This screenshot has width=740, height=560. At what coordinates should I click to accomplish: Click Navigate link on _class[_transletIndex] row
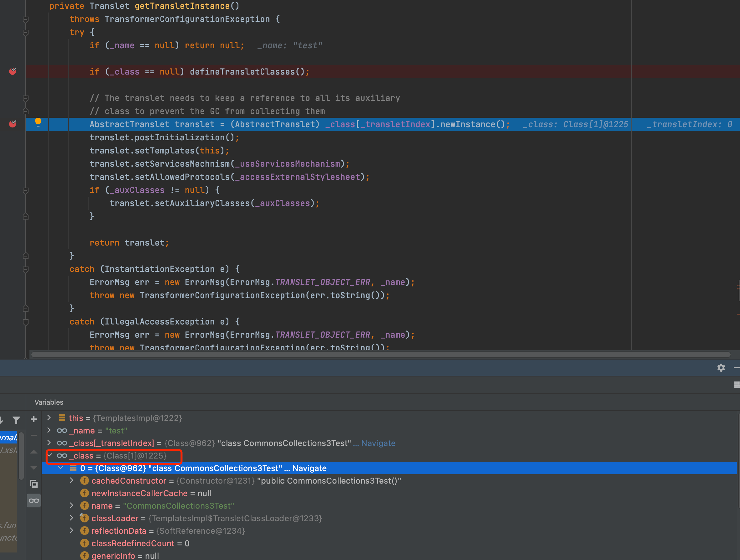(378, 443)
